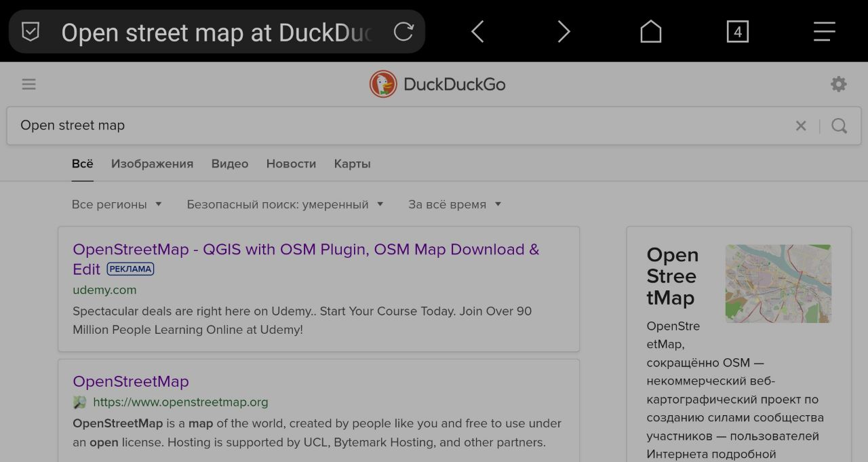Click the OpenStreetMap map thumbnail
The image size is (868, 462).
778,284
